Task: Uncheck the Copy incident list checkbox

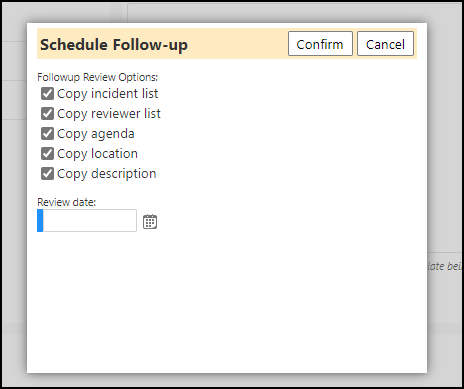Action: click(47, 94)
